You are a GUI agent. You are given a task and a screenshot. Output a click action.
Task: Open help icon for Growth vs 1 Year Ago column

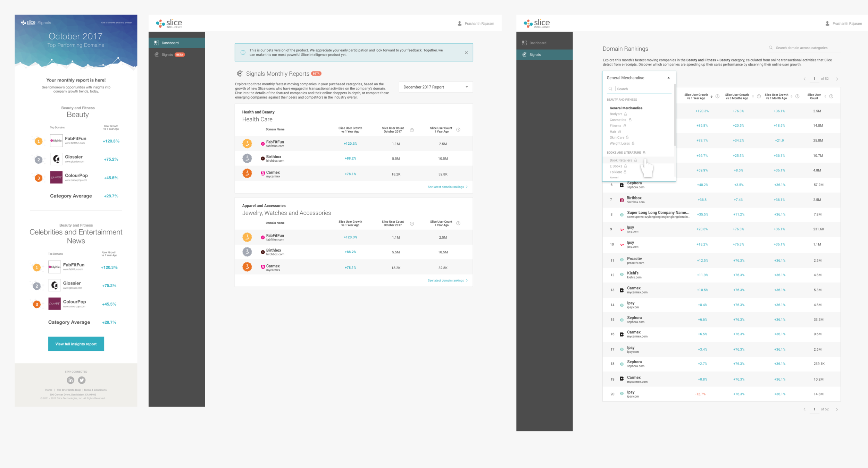(x=717, y=96)
